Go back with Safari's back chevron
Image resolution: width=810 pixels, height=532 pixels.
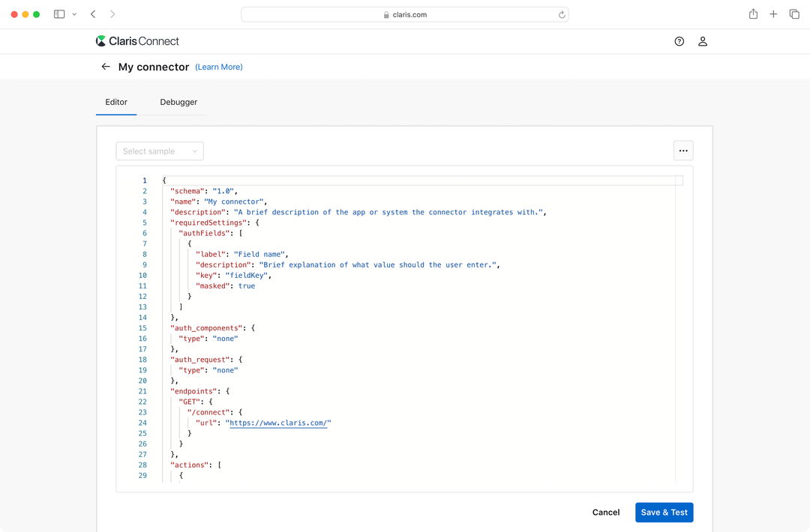[x=93, y=14]
